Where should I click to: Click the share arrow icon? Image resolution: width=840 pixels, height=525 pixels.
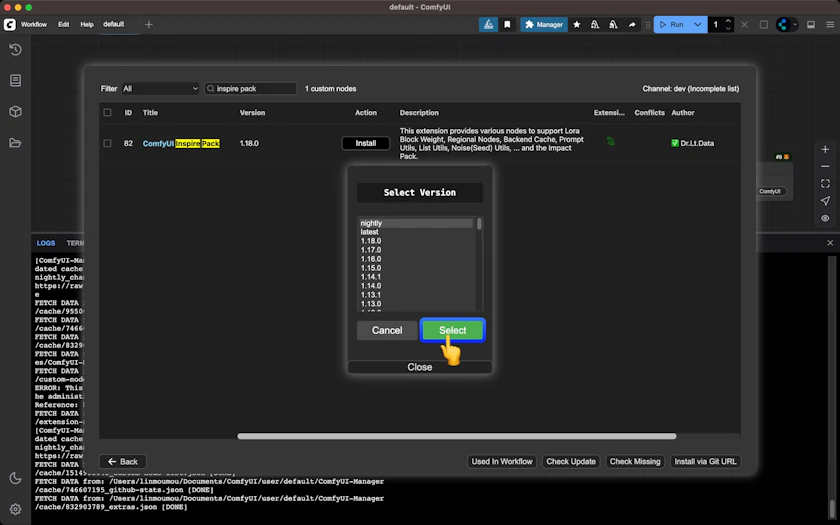[632, 24]
